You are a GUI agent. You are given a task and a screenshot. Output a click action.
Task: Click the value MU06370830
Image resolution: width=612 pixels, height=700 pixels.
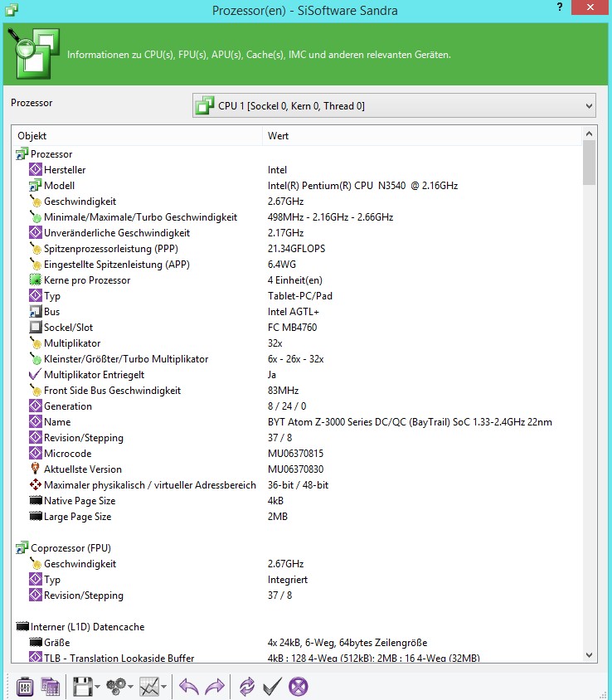pos(295,469)
